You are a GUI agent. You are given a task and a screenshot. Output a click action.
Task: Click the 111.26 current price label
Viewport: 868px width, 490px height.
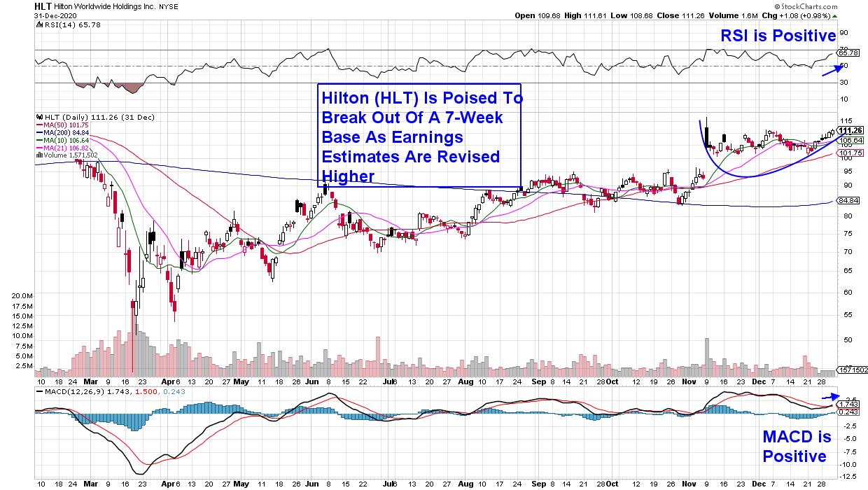tap(850, 130)
